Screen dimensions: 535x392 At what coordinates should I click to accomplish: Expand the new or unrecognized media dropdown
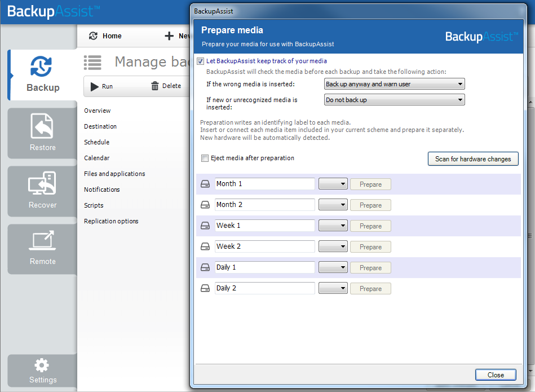click(394, 100)
